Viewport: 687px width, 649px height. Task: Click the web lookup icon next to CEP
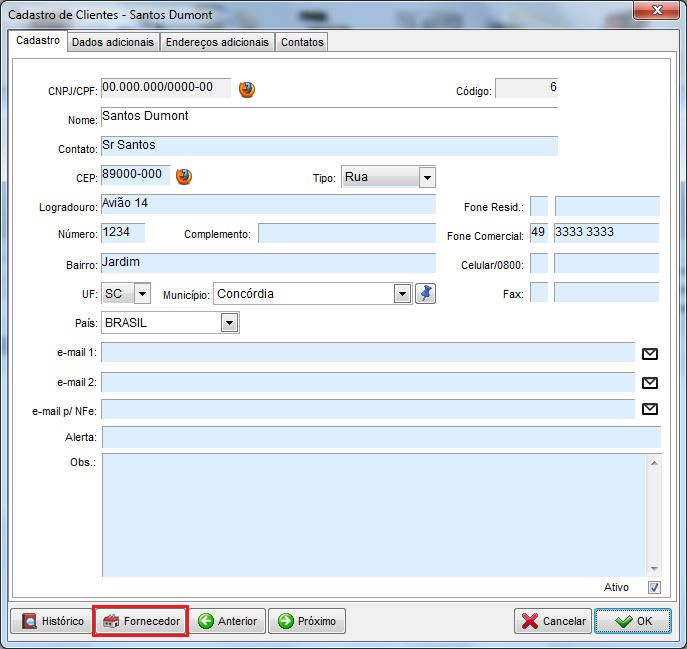[x=184, y=177]
